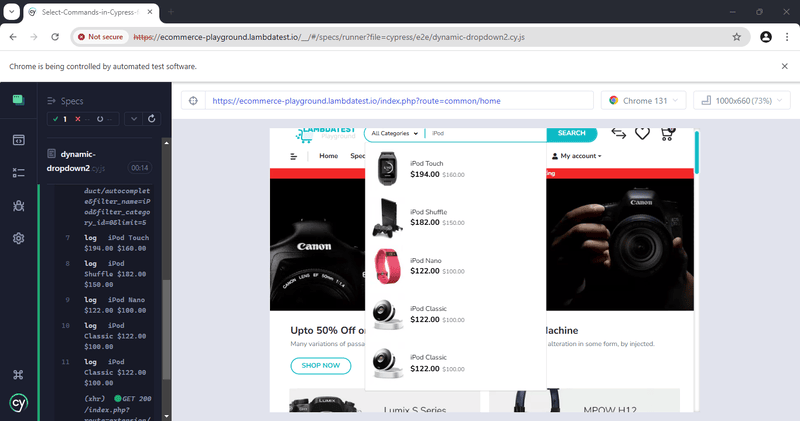Go back in browser history
This screenshot has width=800, height=421.
point(13,37)
